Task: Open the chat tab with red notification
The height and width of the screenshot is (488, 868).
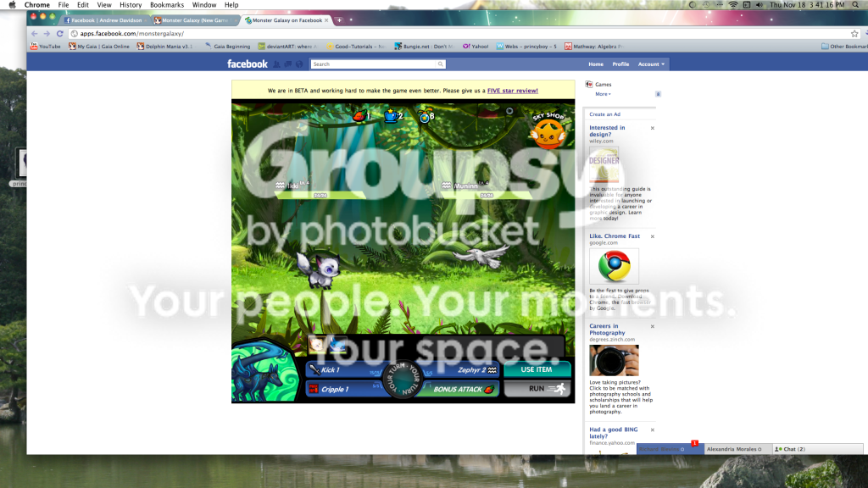Action: pyautogui.click(x=670, y=449)
